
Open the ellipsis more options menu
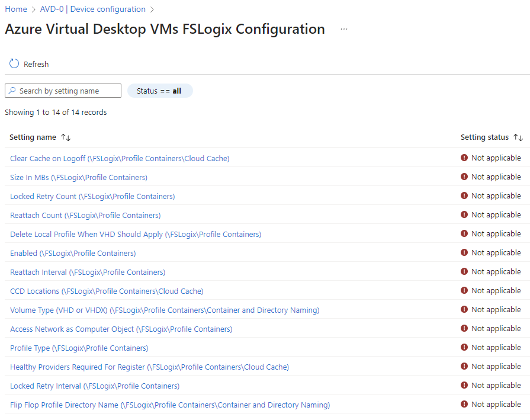pos(344,29)
